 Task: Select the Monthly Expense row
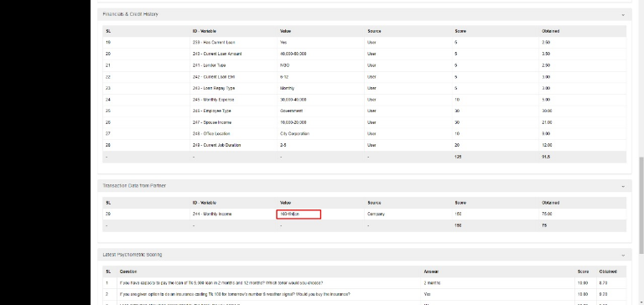click(364, 100)
